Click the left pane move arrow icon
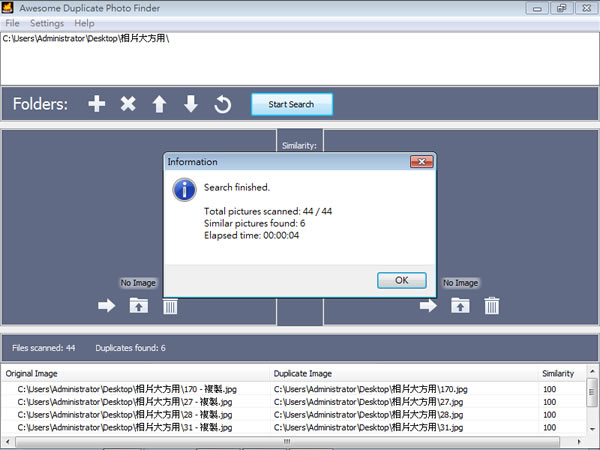The image size is (600, 450). (x=106, y=306)
